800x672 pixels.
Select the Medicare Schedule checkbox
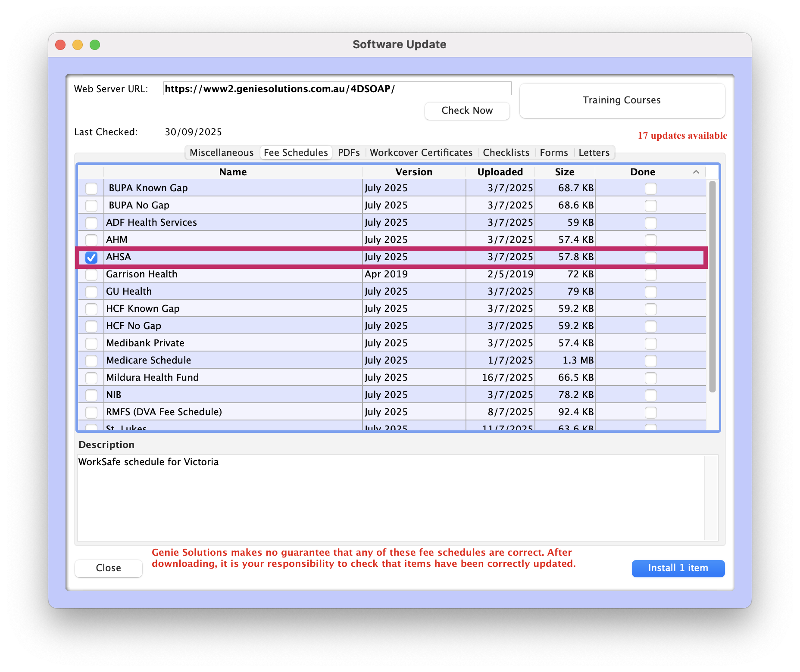click(91, 361)
